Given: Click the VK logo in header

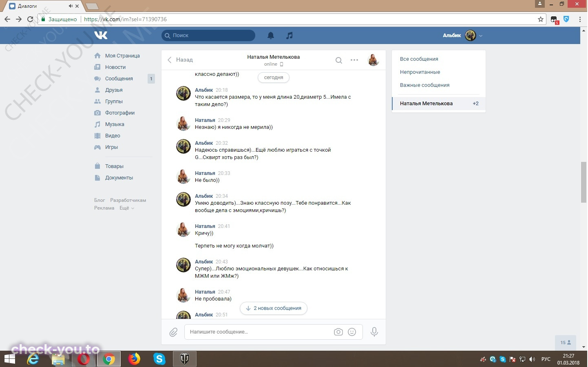Looking at the screenshot, I should pos(101,35).
